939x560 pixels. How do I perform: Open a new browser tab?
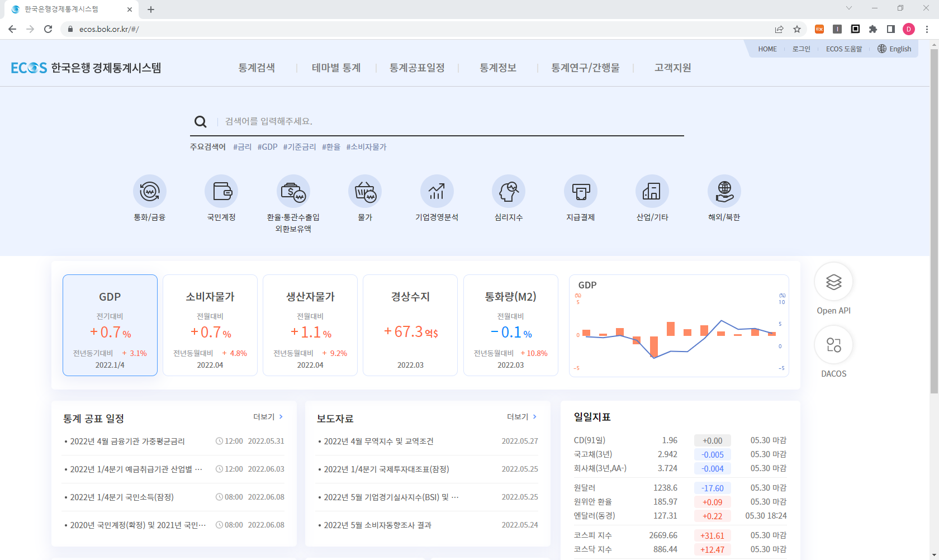point(151,10)
